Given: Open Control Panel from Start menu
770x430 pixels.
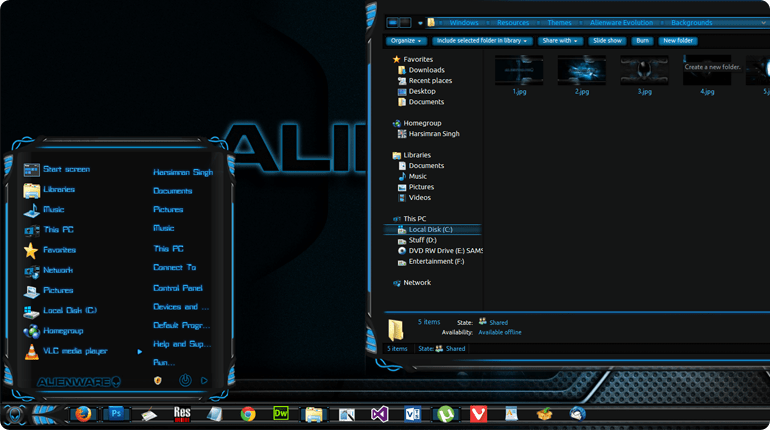Looking at the screenshot, I should (178, 288).
